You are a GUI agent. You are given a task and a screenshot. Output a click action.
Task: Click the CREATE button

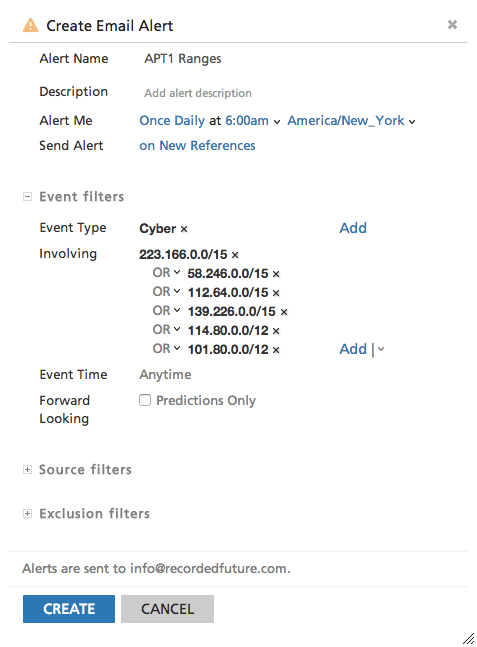tap(69, 609)
